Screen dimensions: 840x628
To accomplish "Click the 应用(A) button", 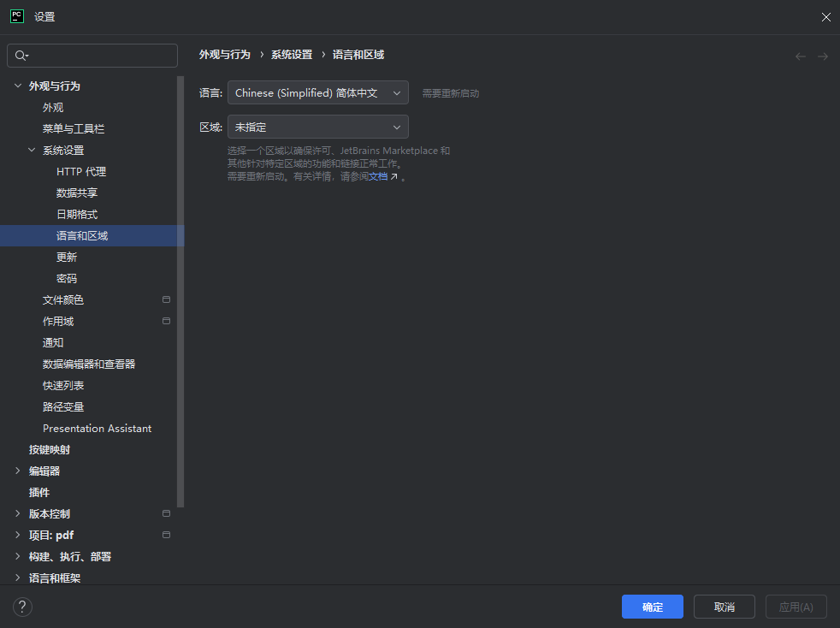I will (x=796, y=607).
